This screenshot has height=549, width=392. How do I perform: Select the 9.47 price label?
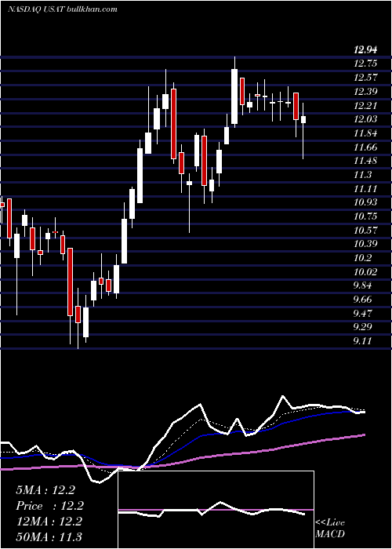(362, 313)
